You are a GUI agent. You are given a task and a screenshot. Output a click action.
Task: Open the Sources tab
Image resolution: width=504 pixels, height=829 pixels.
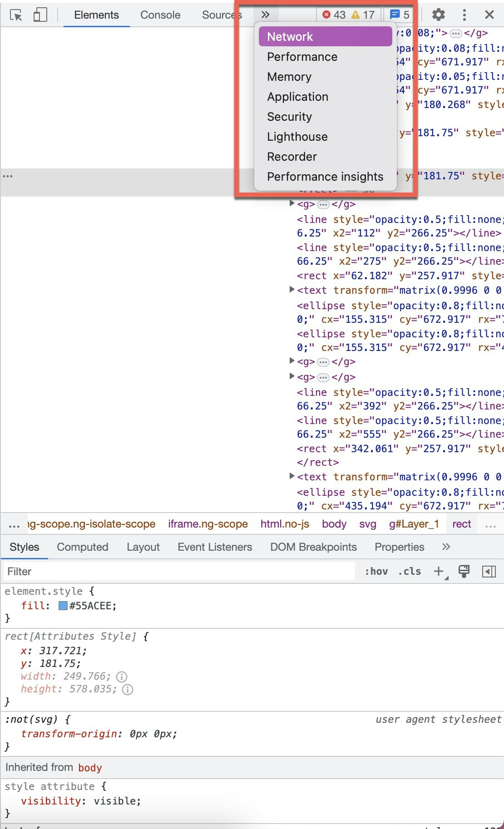[x=222, y=15]
